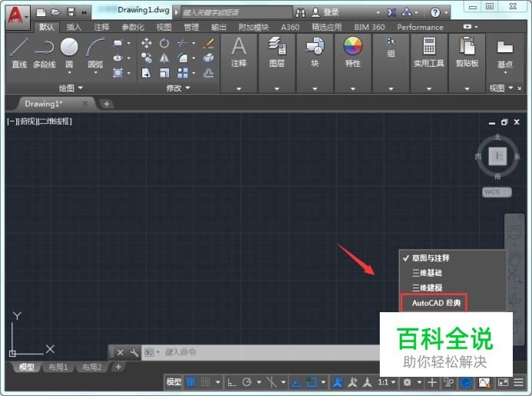Toggle 2D object snap in status bar
Screen dimensions: 532x396
point(311,382)
